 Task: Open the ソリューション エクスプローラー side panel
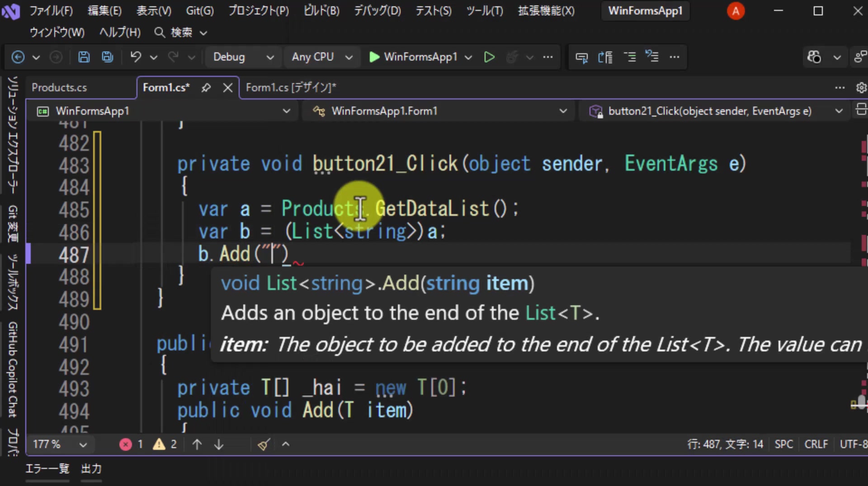(x=13, y=136)
